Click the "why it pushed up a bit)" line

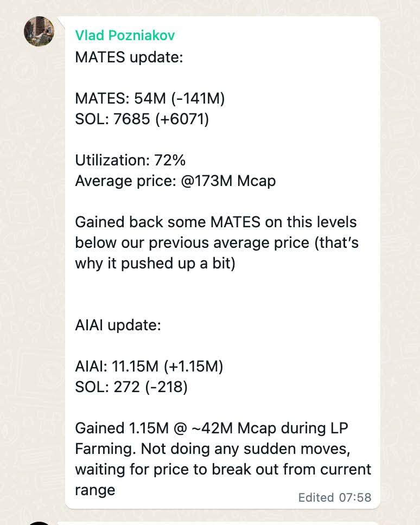pyautogui.click(x=155, y=263)
